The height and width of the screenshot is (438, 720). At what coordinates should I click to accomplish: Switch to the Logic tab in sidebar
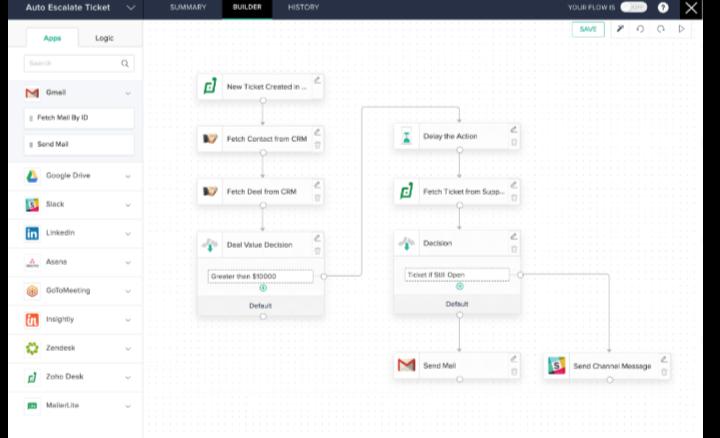click(x=104, y=38)
